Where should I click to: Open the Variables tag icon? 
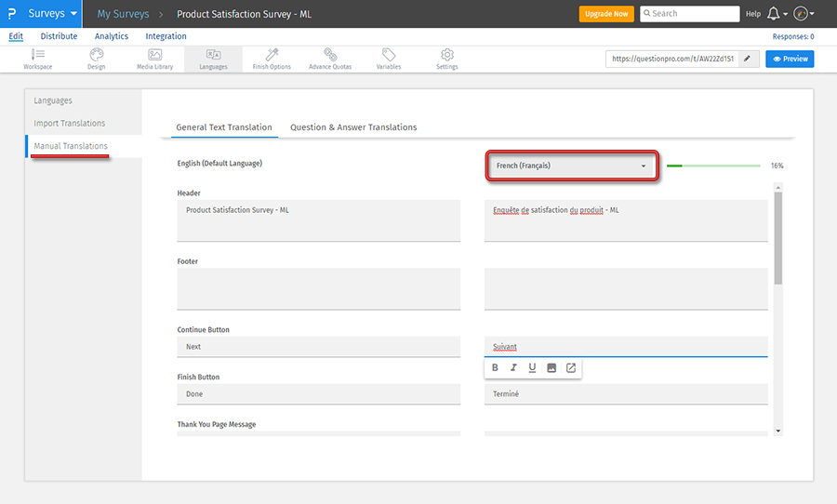tap(389, 59)
